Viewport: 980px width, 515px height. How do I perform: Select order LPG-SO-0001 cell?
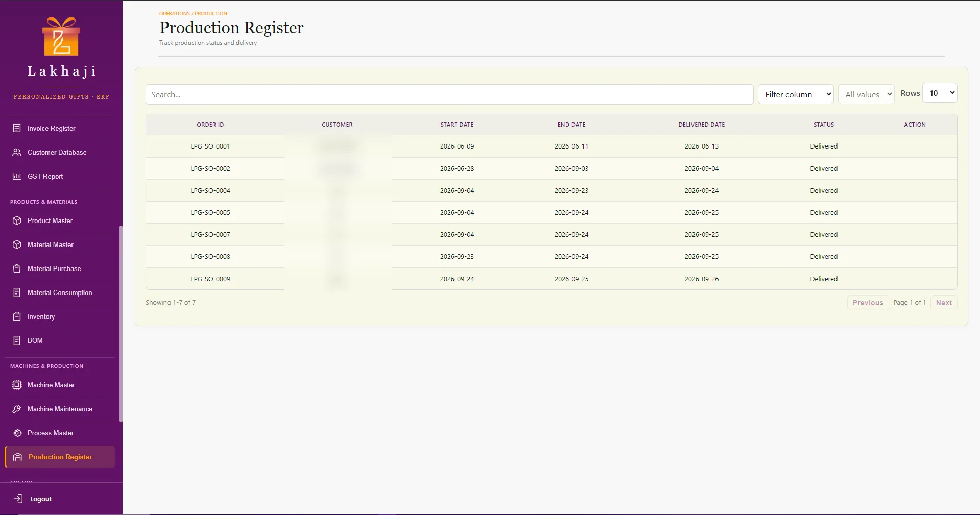tap(210, 146)
